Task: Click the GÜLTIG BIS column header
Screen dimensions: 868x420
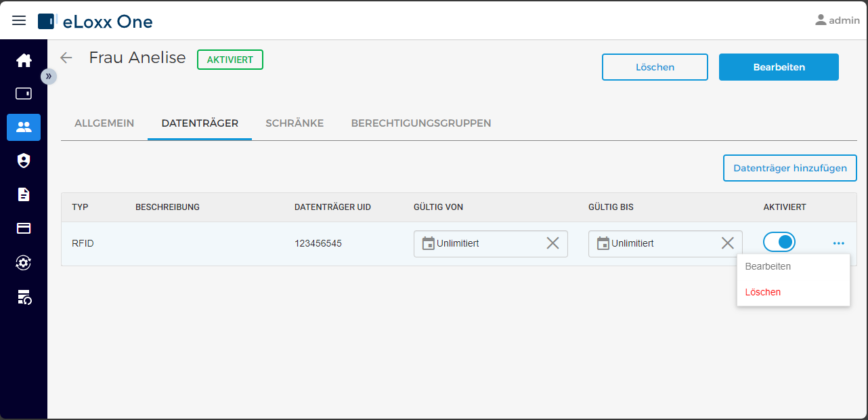Action: pos(611,207)
